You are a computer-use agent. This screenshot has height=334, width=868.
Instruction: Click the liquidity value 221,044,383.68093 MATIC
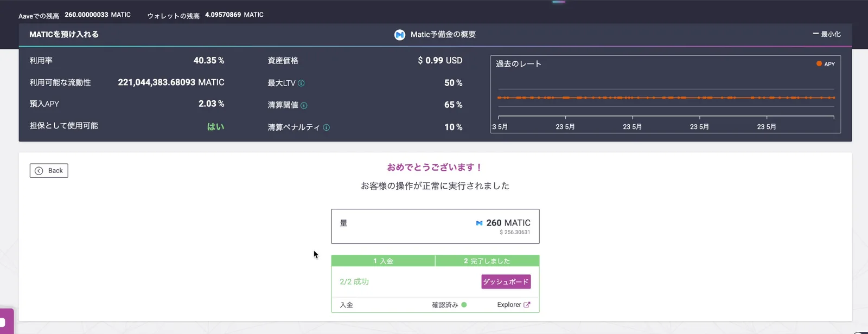pos(171,82)
